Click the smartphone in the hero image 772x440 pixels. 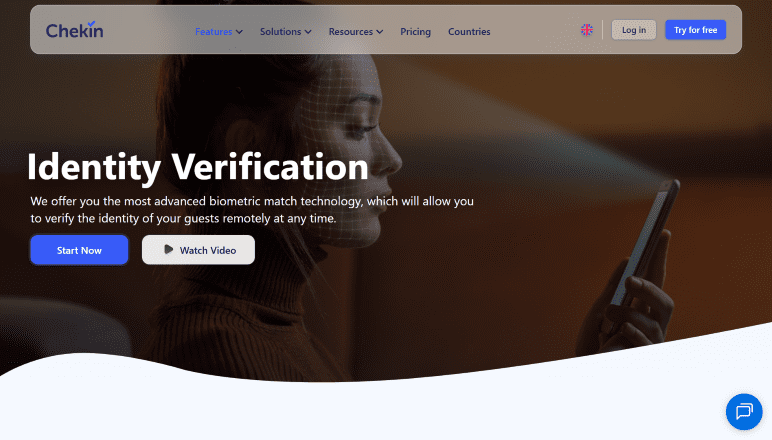pos(645,241)
